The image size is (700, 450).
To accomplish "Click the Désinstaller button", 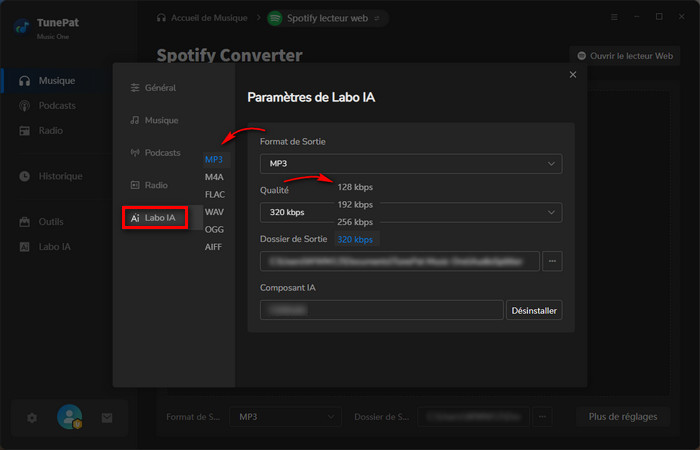I will pos(534,310).
